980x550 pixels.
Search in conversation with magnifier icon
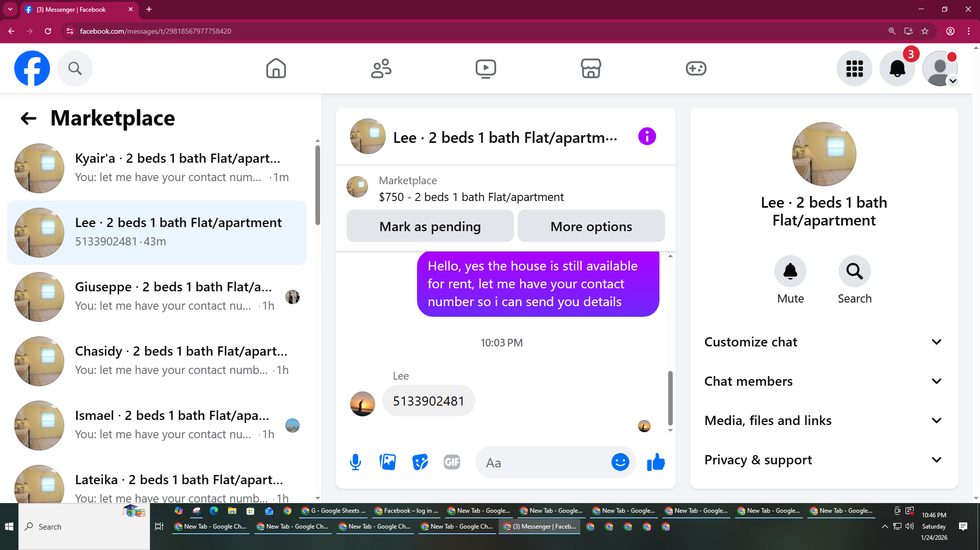point(854,271)
